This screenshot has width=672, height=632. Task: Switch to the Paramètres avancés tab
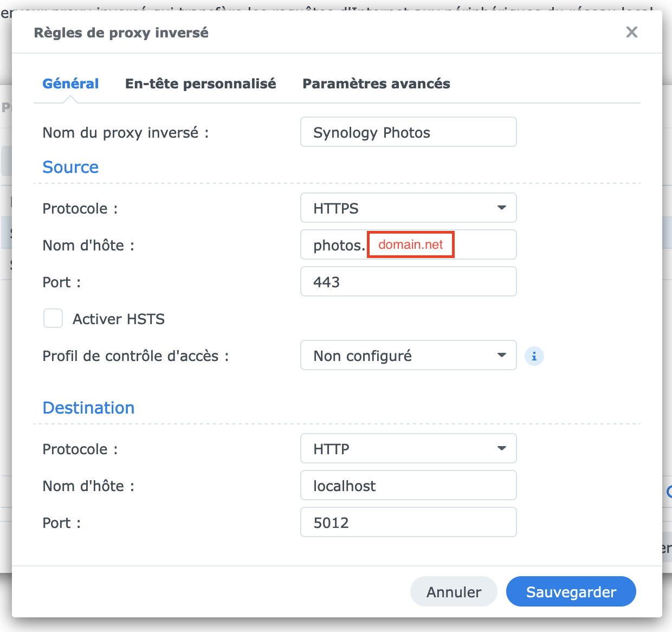(376, 83)
